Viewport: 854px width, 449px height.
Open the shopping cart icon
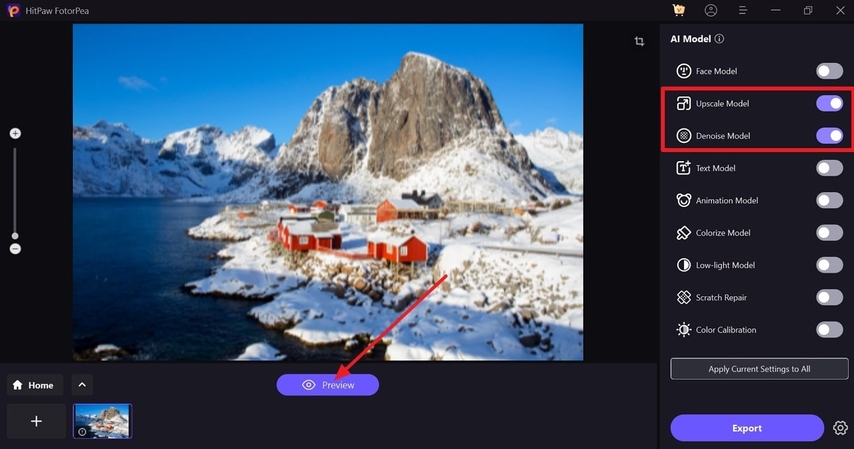point(679,10)
